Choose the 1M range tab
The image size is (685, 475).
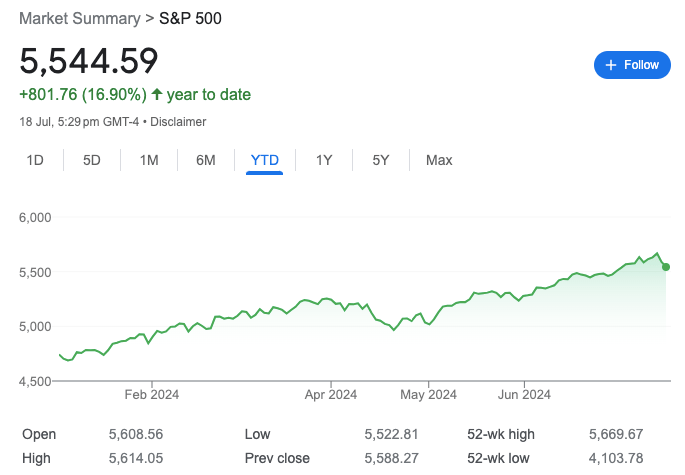click(x=149, y=160)
